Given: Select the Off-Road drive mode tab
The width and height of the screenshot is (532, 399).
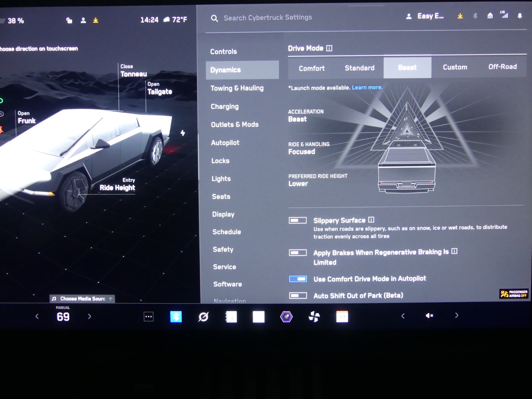Looking at the screenshot, I should (502, 67).
